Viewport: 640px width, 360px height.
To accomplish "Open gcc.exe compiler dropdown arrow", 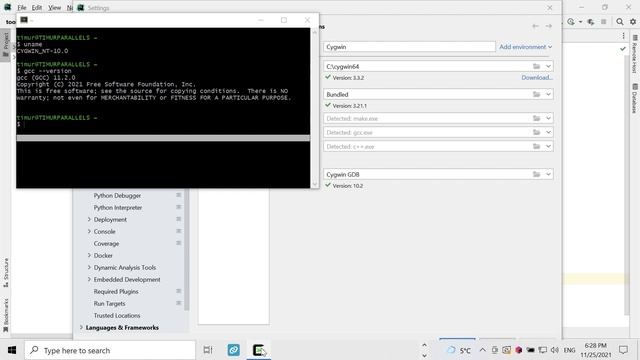I will (x=548, y=132).
